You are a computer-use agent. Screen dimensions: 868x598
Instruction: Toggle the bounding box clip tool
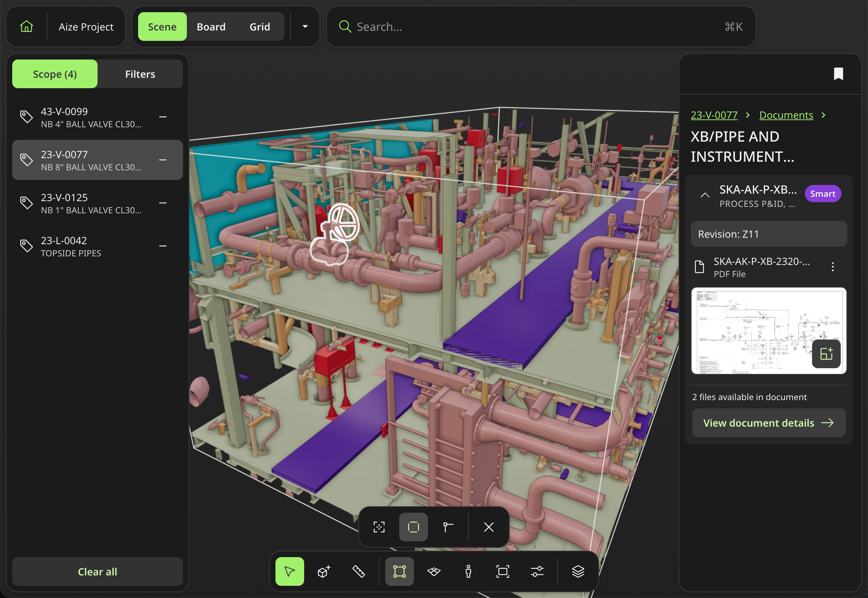click(x=400, y=571)
